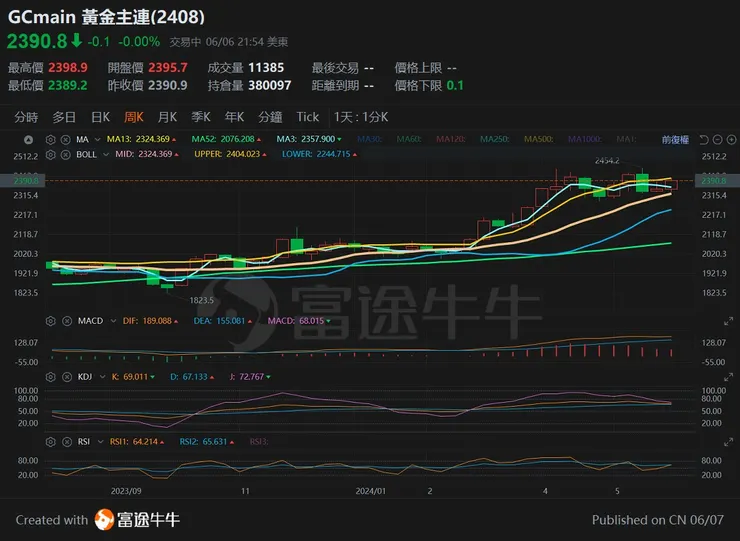Remove the BOLL indicator with X icon
740x541 pixels.
[x=66, y=154]
